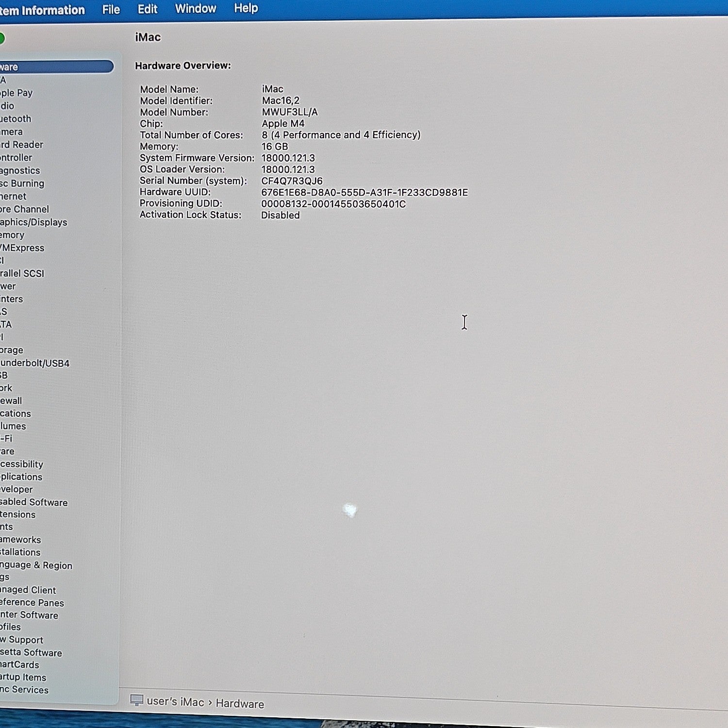Select Sync Services in the sidebar
Screen dimensions: 728x728
point(24,690)
